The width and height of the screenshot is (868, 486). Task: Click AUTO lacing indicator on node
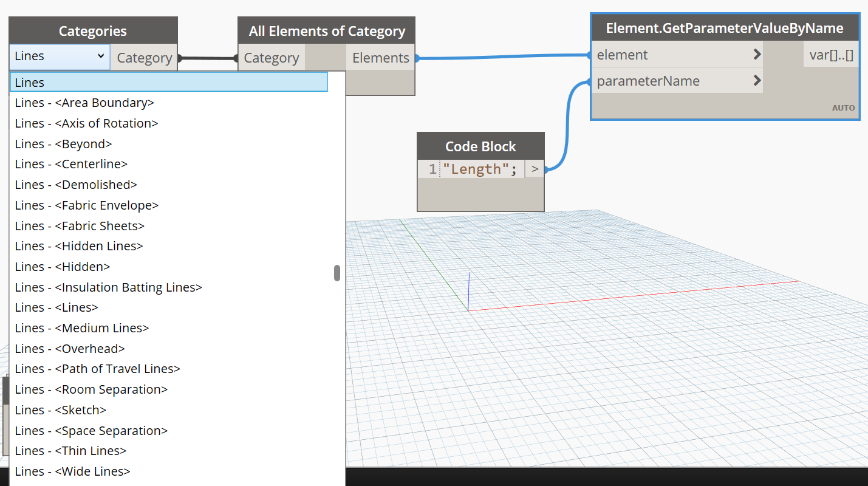tap(843, 108)
